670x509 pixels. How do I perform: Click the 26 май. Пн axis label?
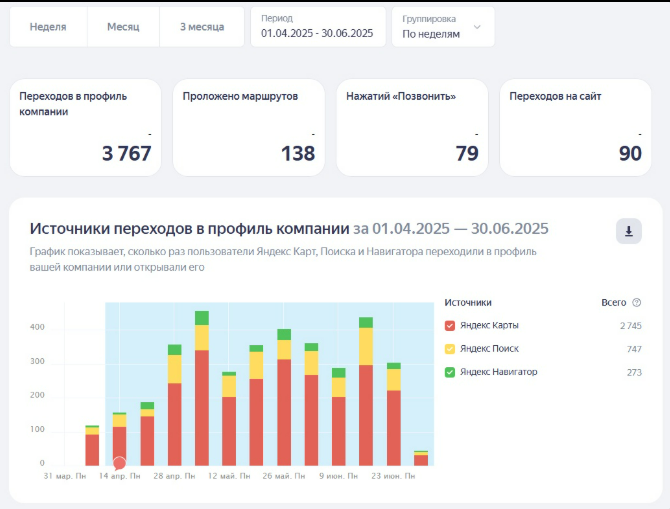[284, 476]
